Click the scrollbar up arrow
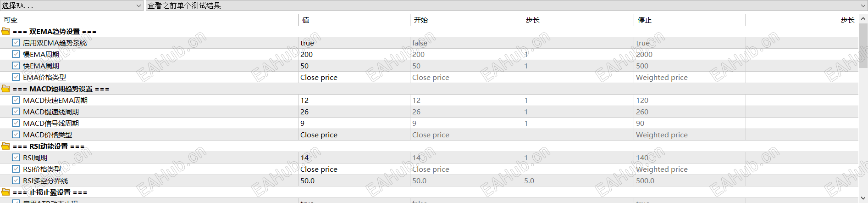This screenshot has height=203, width=868. [863, 19]
